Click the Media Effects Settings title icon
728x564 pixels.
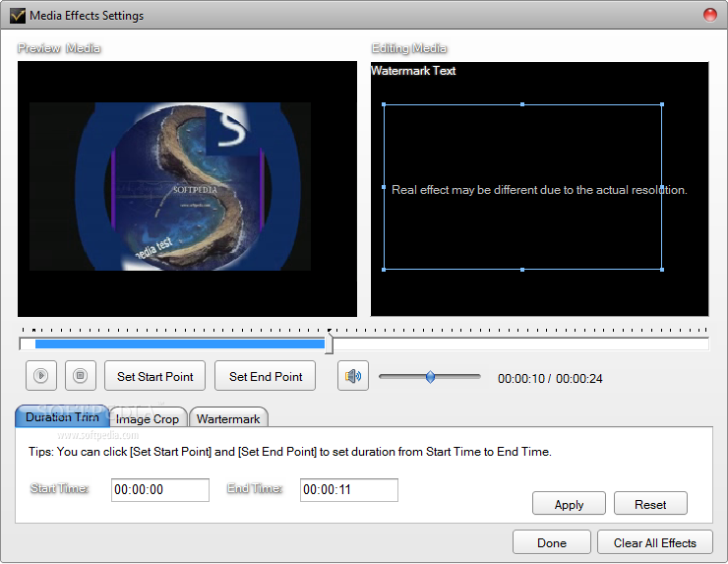coord(17,16)
